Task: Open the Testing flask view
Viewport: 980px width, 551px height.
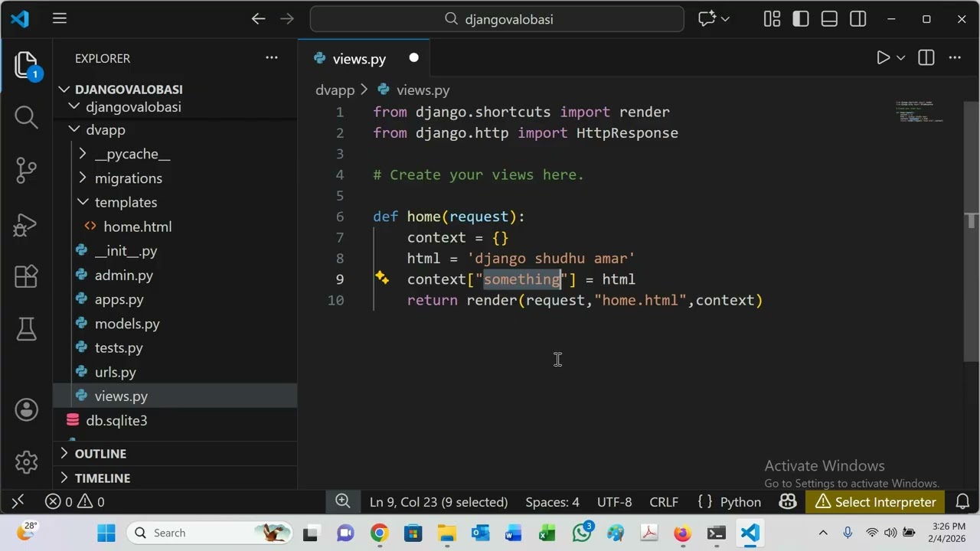Action: 26,329
